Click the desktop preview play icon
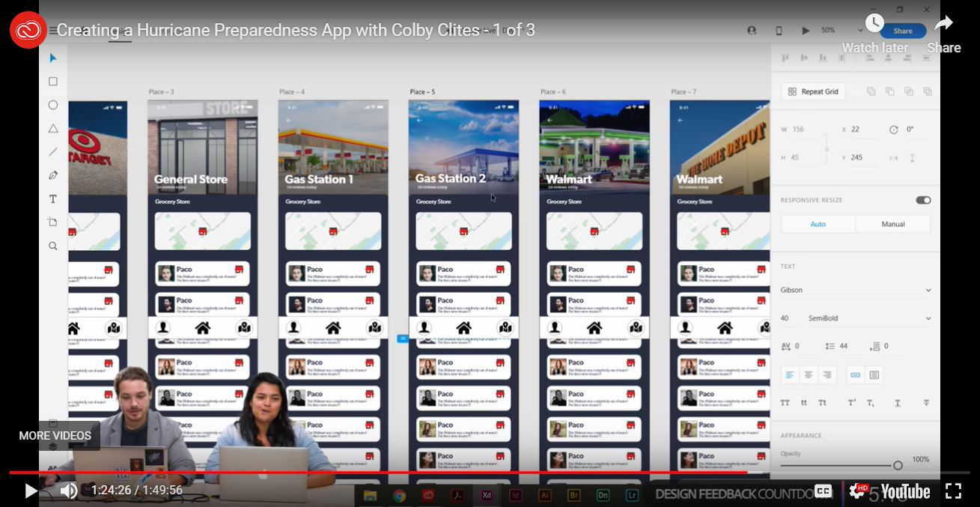The height and width of the screenshot is (507, 980). pos(806,31)
